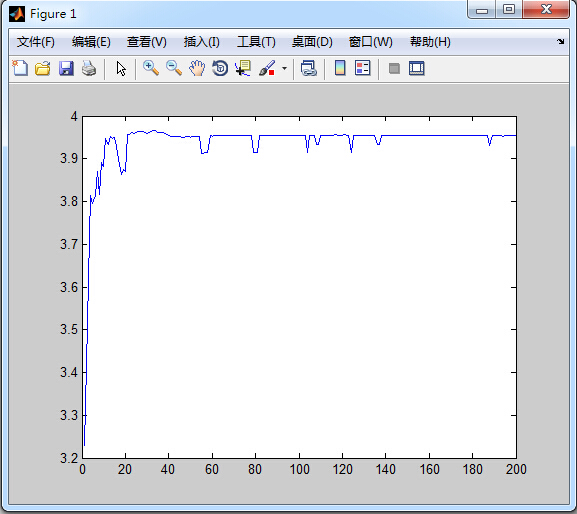Open the 文件(F) menu

click(36, 42)
